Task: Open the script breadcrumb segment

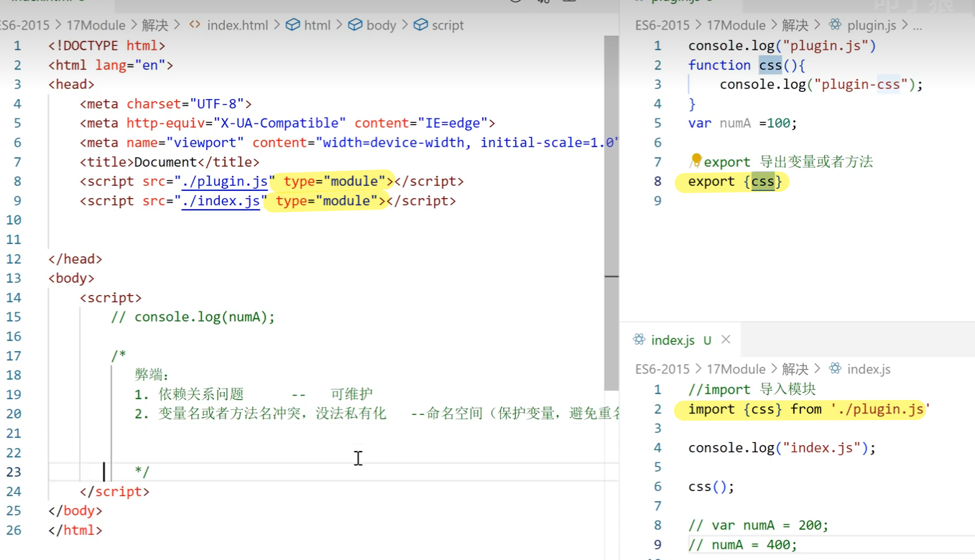Action: [448, 25]
